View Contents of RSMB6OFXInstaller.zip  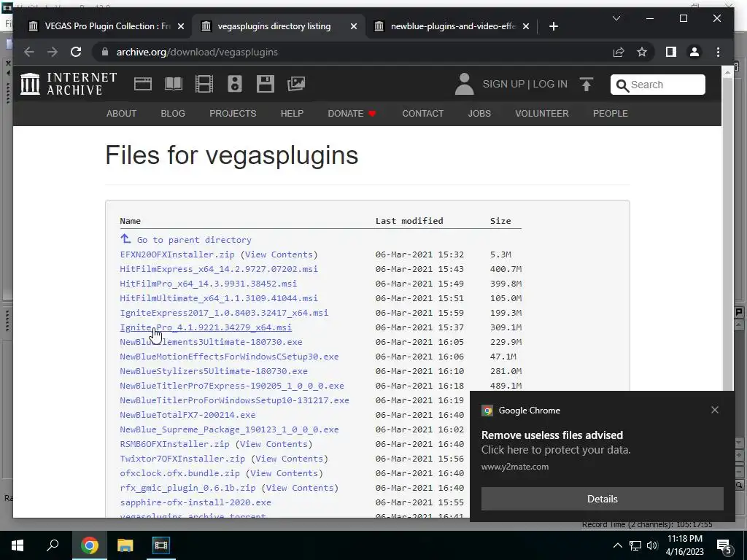(274, 444)
